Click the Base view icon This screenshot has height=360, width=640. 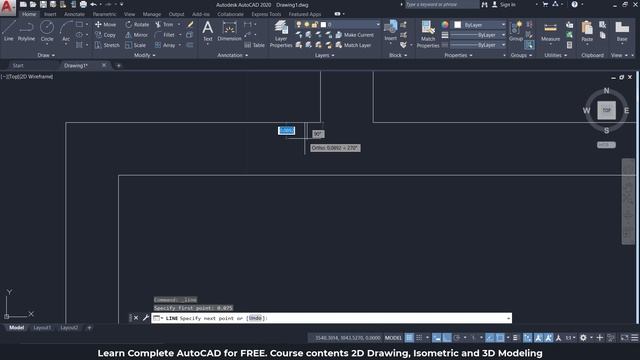[x=622, y=31]
